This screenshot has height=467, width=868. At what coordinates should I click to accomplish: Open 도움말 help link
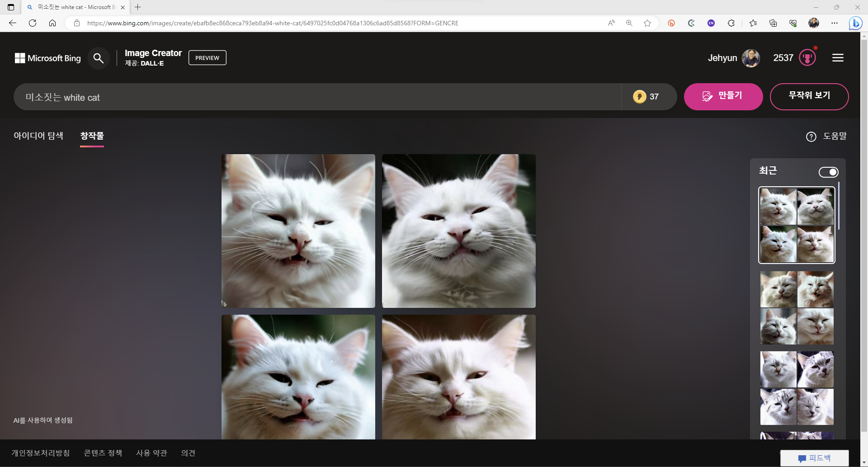(826, 136)
